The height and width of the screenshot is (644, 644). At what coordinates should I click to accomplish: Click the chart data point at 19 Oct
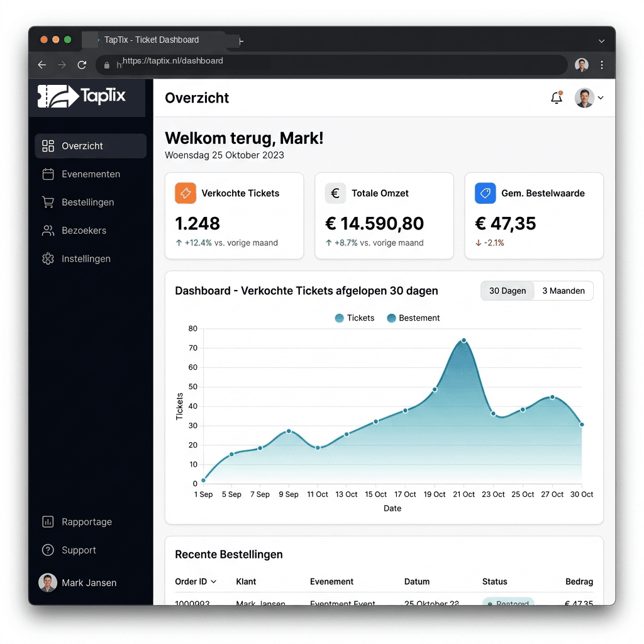435,389
